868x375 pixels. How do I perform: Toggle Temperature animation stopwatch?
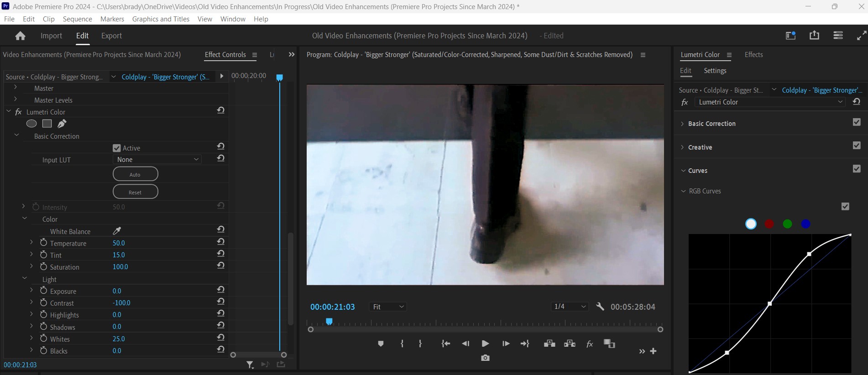[43, 243]
